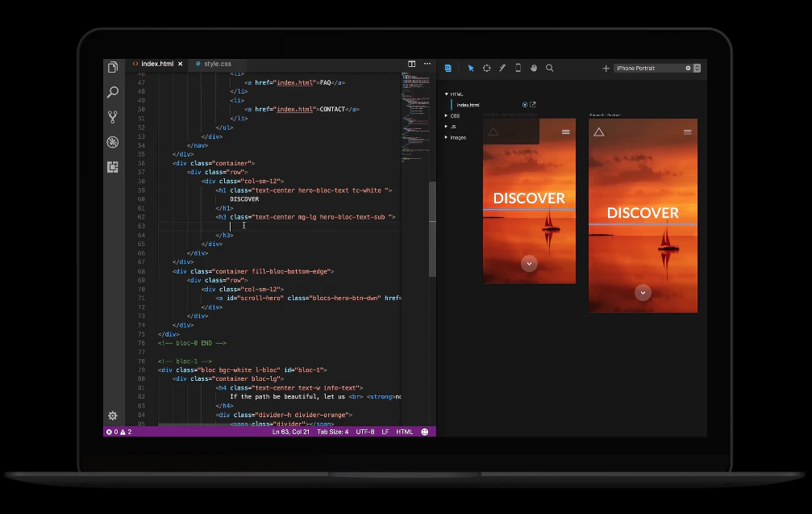The height and width of the screenshot is (514, 812).
Task: Click the split editor icon
Action: coord(411,64)
